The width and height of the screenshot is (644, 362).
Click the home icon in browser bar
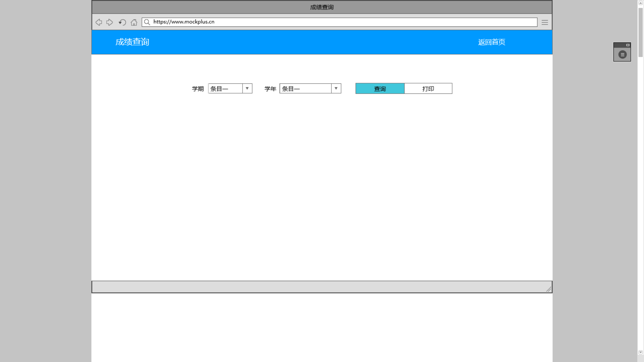134,22
